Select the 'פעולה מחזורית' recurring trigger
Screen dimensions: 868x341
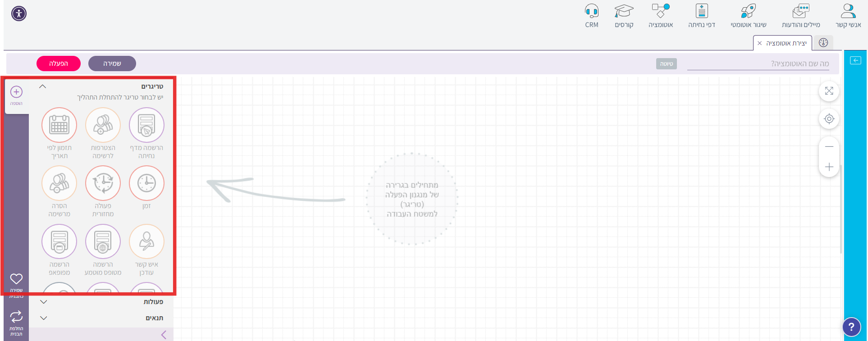[103, 183]
